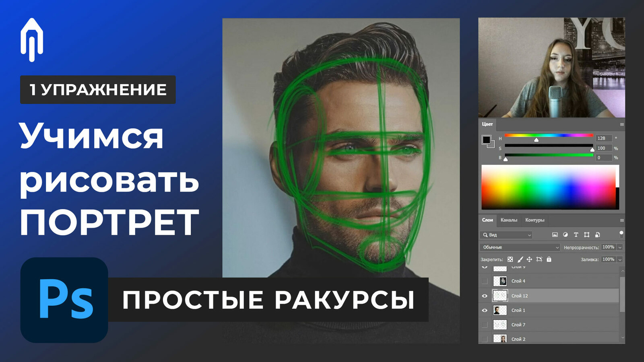The image size is (644, 362).
Task: Select the Слой 12 layer thumbnail
Action: (x=500, y=296)
